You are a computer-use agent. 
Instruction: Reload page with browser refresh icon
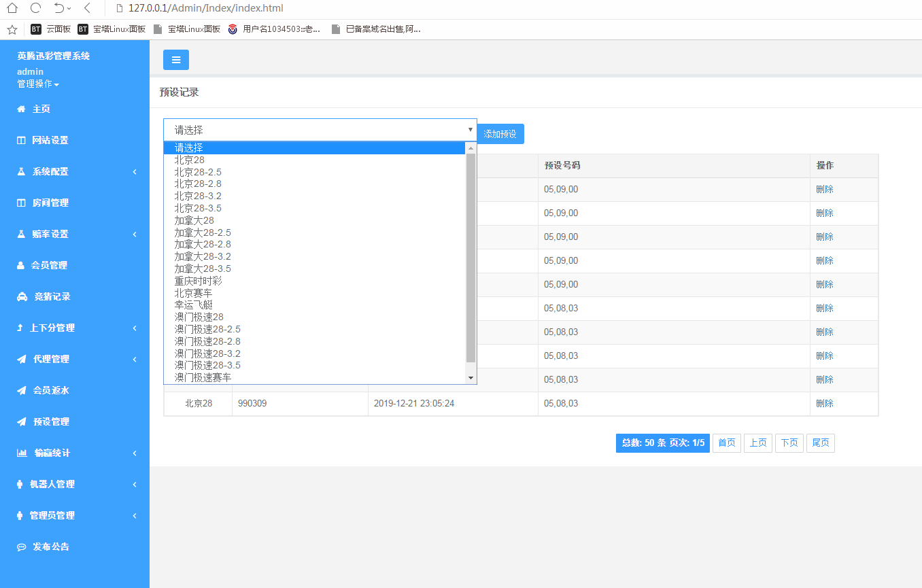pyautogui.click(x=36, y=9)
